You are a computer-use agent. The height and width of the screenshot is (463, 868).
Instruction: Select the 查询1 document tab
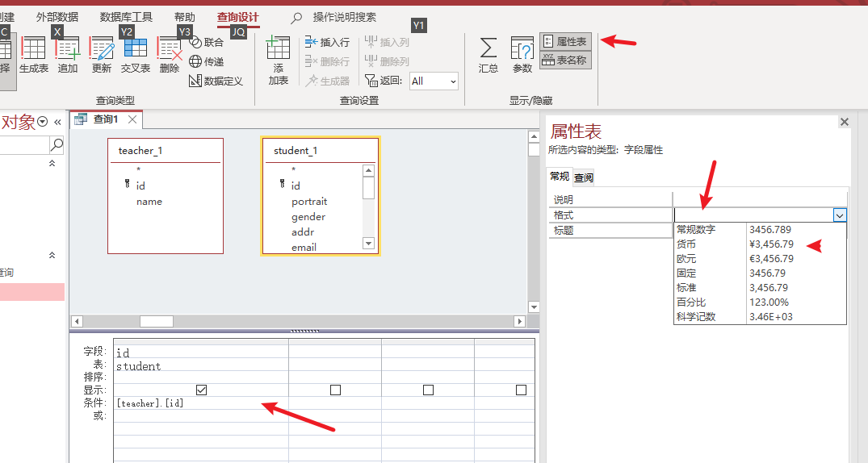pos(105,119)
